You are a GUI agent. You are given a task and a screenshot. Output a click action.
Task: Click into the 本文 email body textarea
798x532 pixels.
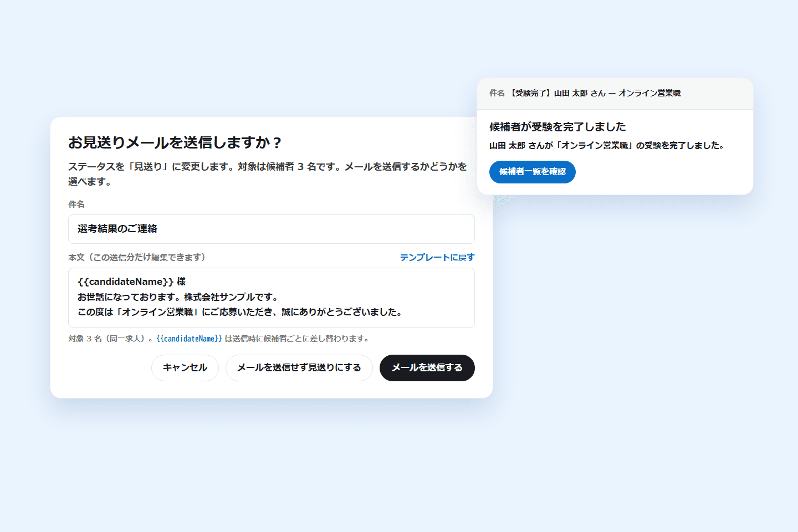(x=272, y=298)
